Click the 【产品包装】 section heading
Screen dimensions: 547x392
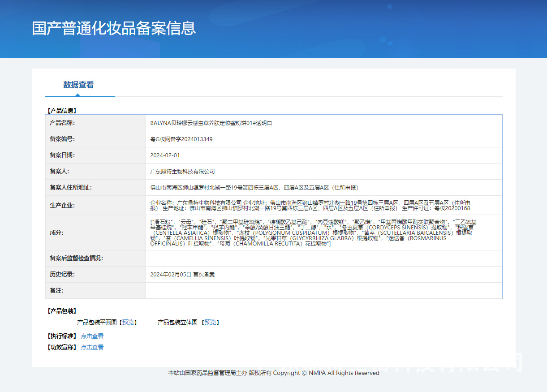62,311
